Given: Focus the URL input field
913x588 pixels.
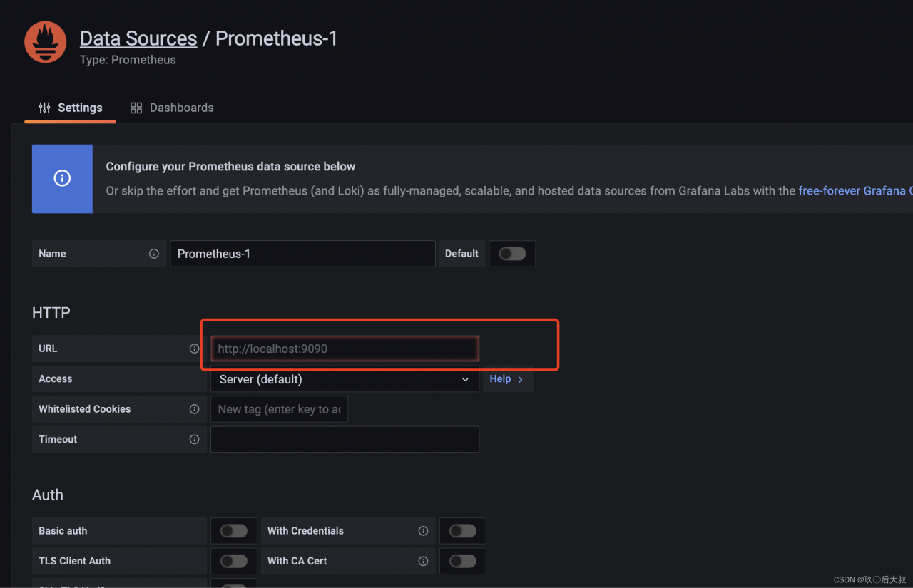Looking at the screenshot, I should [x=345, y=349].
